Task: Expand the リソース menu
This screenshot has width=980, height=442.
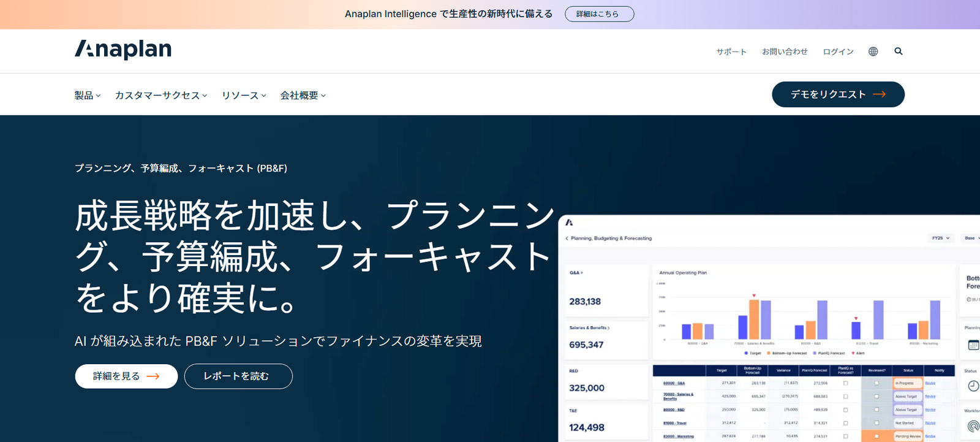Action: tap(244, 96)
